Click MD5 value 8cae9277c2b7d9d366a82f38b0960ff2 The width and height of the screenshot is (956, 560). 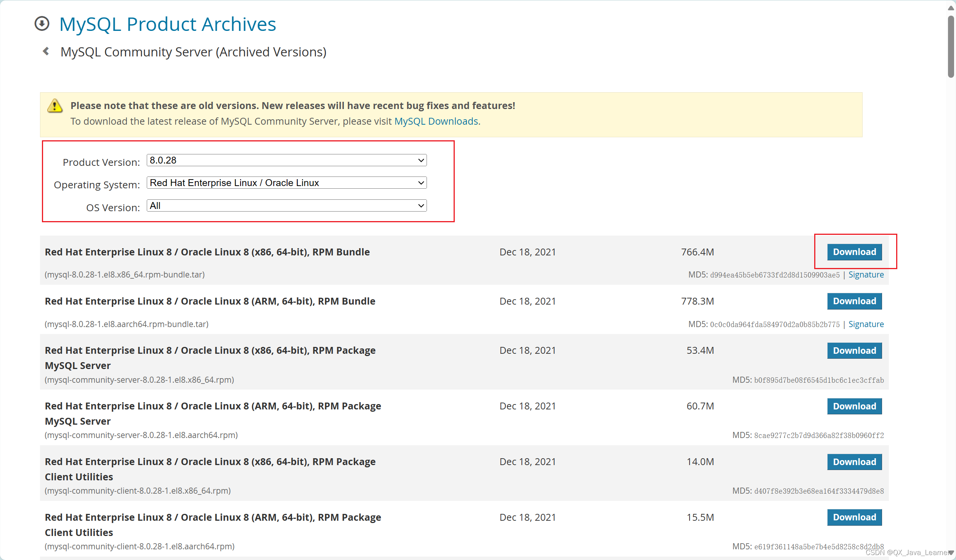[x=819, y=435]
